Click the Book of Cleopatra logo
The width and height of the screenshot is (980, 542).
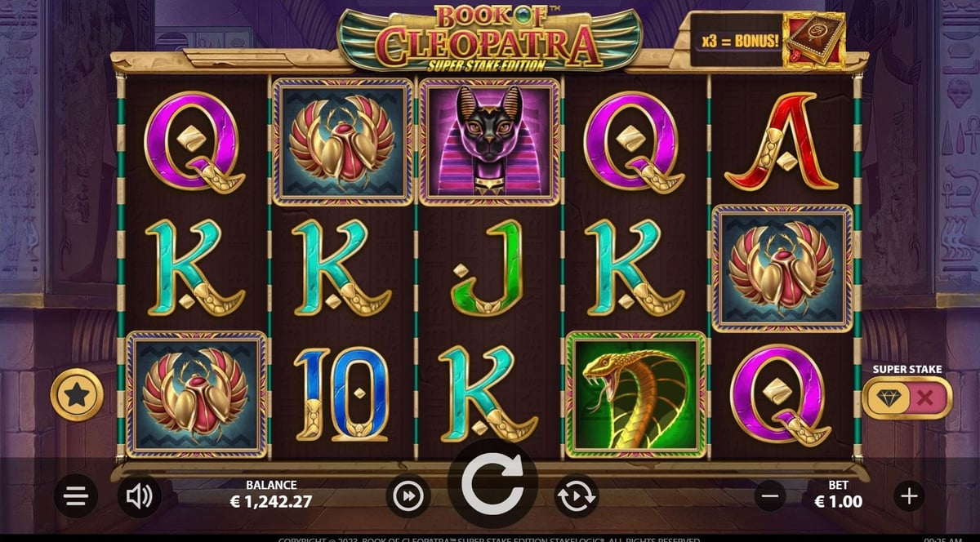(x=490, y=39)
